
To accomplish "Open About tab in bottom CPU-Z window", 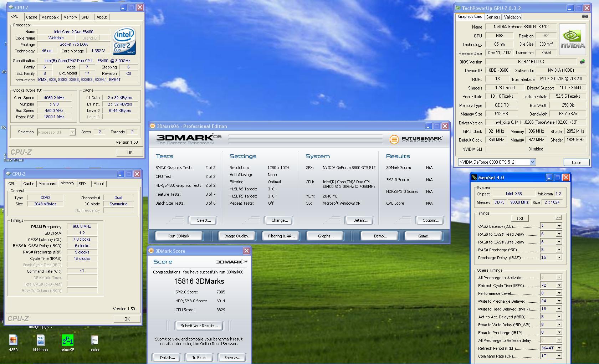I will 99,184.
